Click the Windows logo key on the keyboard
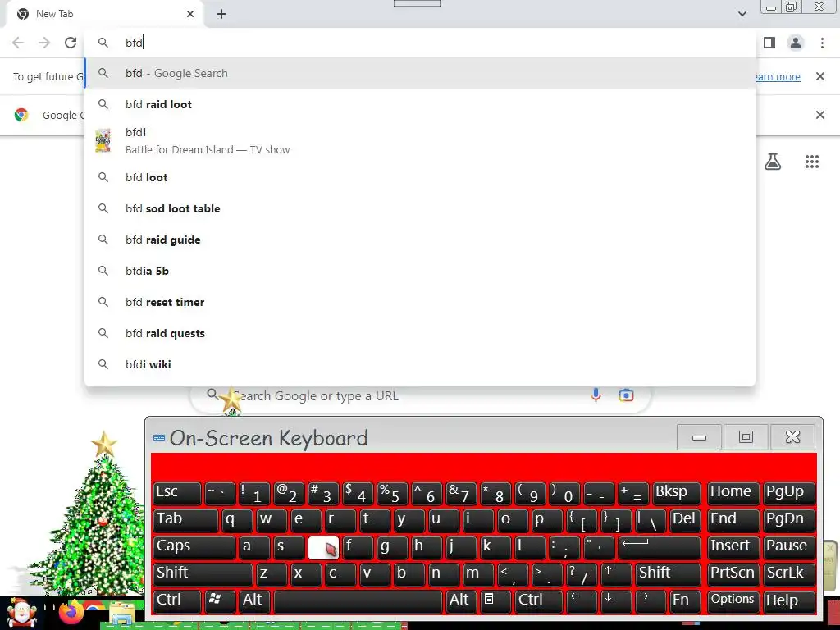The width and height of the screenshot is (840, 630). click(x=220, y=600)
